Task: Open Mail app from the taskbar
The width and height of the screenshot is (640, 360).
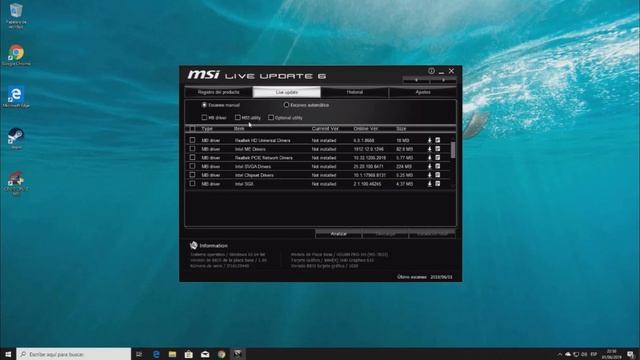Action: click(x=205, y=354)
